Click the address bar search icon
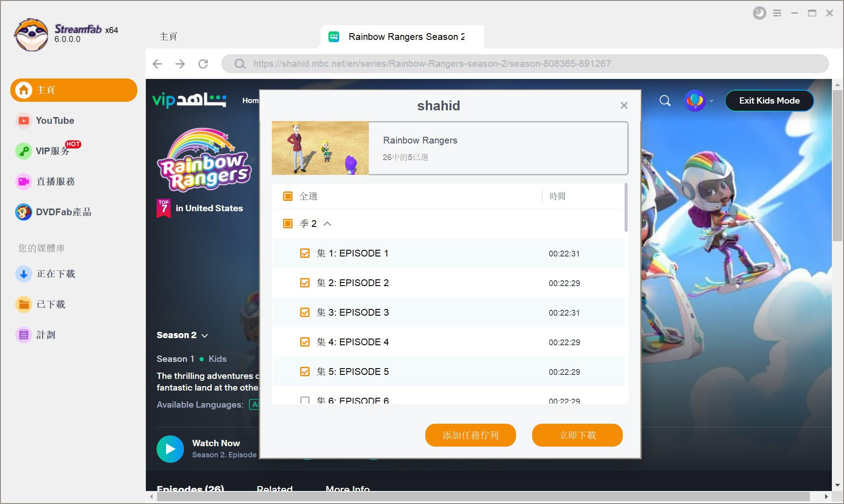This screenshot has height=504, width=844. pos(240,64)
